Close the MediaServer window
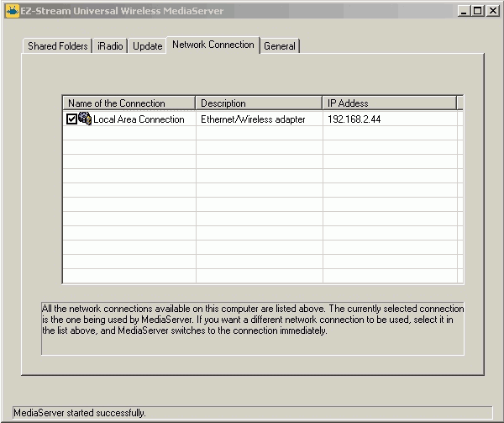Image resolution: width=504 pixels, height=423 pixels. click(493, 11)
